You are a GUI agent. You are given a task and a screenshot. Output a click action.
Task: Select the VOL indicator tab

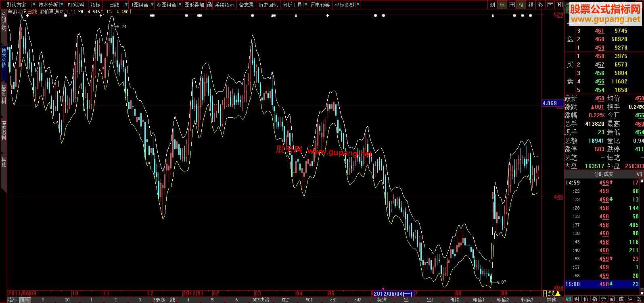pyautogui.click(x=309, y=300)
